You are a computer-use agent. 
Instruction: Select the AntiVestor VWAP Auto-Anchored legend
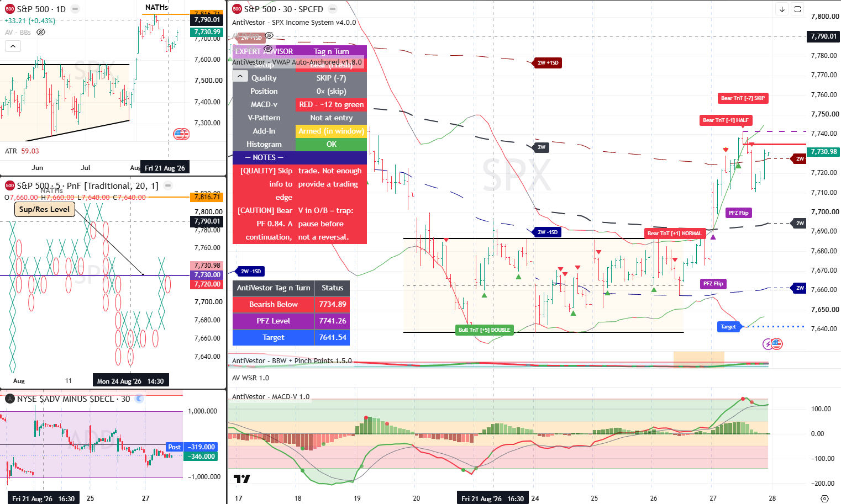(x=297, y=62)
